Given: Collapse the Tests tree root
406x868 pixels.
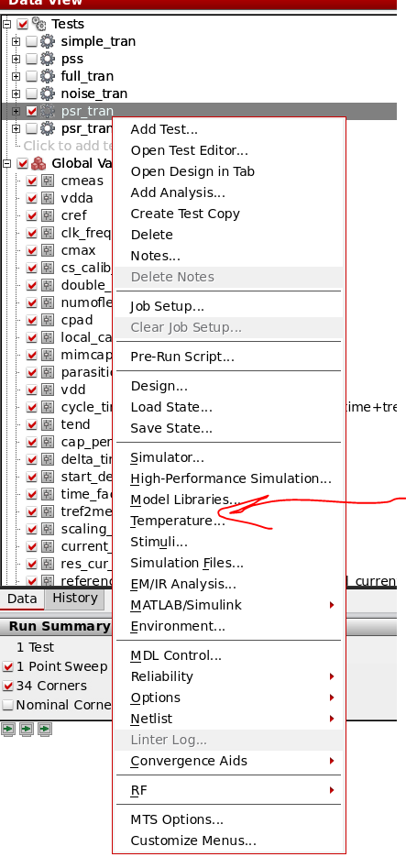Looking at the screenshot, I should pyautogui.click(x=6, y=24).
